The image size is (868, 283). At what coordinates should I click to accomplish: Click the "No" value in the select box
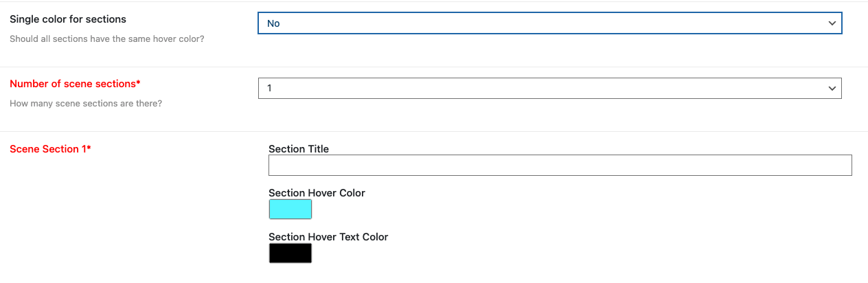(x=273, y=23)
